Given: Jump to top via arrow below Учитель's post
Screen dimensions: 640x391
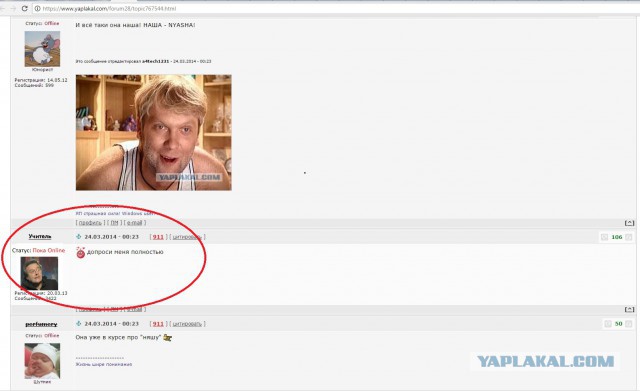Looking at the screenshot, I should (x=629, y=309).
